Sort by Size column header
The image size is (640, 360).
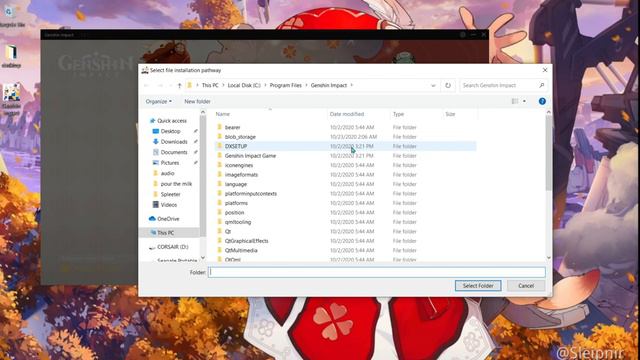[x=450, y=114]
